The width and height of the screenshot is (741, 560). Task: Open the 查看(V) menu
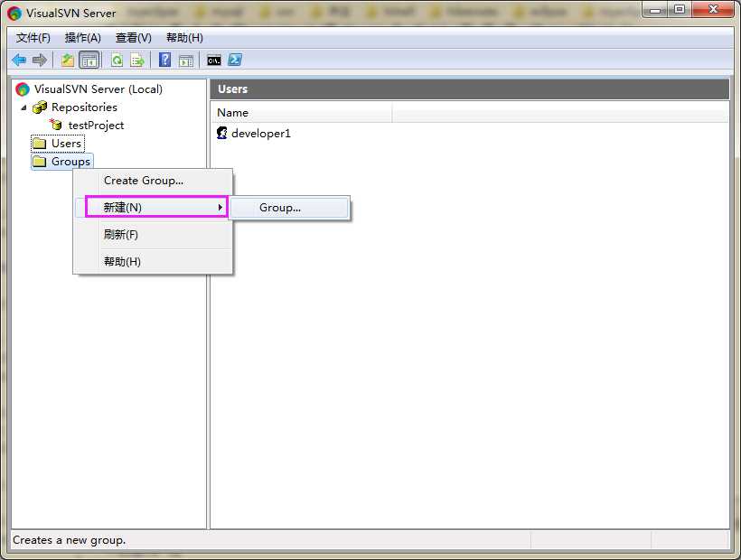click(x=133, y=38)
